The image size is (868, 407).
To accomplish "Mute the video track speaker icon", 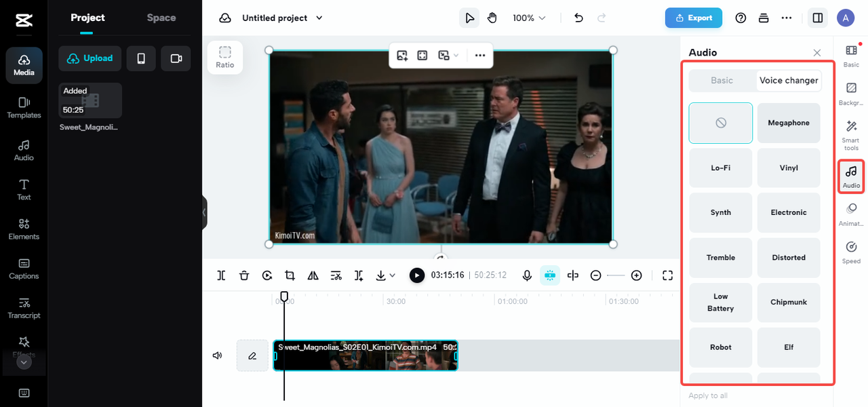I will [x=217, y=355].
